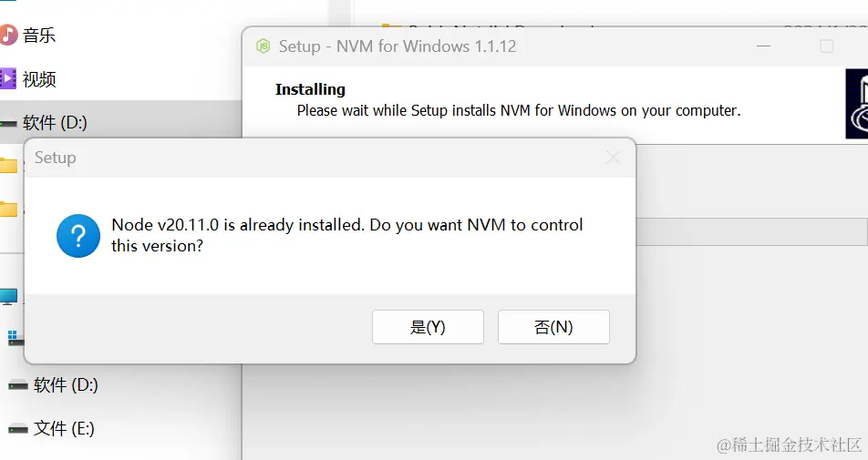
Task: Open 音乐 in the sidebar
Action: [x=39, y=36]
